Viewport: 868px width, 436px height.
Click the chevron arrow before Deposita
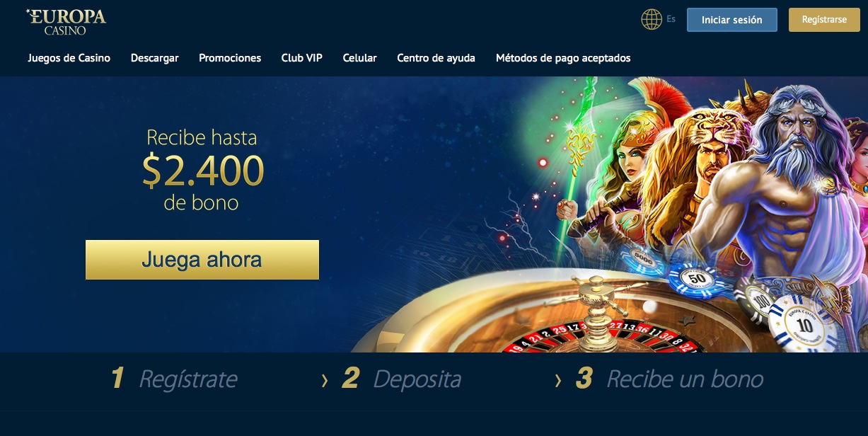point(325,381)
